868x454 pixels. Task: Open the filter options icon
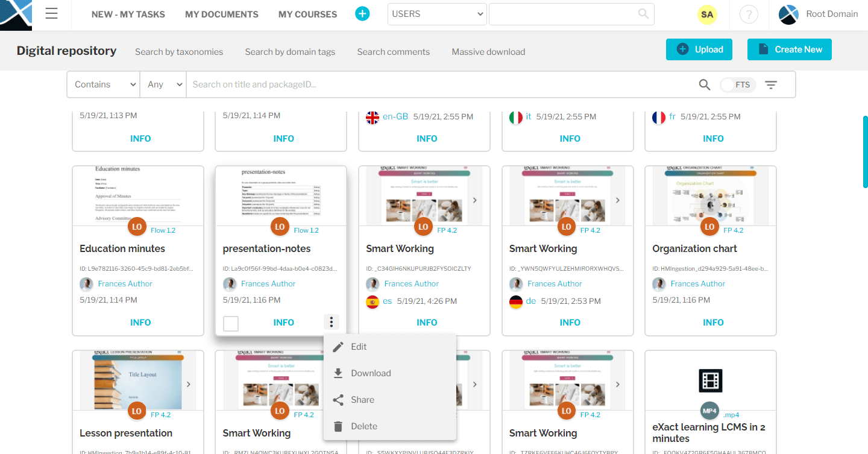point(771,85)
